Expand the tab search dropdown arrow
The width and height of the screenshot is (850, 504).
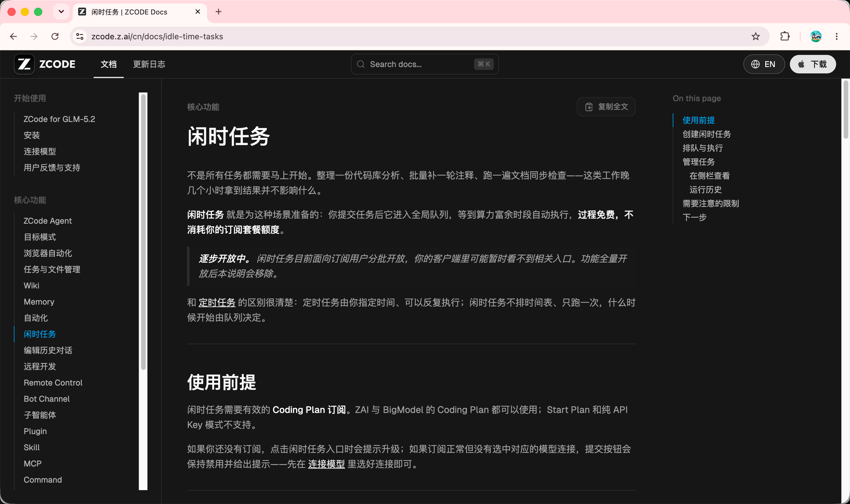coord(61,12)
